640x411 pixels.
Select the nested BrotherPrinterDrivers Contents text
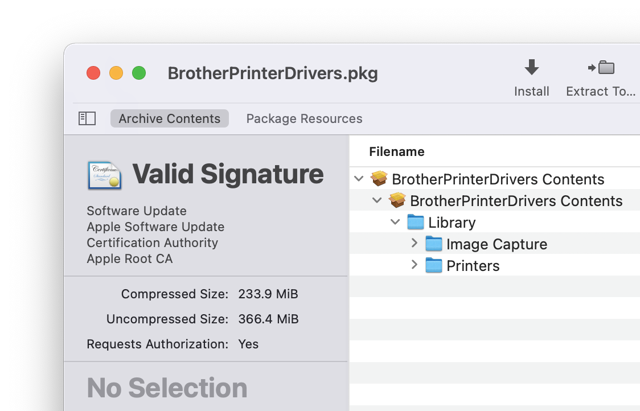[516, 201]
